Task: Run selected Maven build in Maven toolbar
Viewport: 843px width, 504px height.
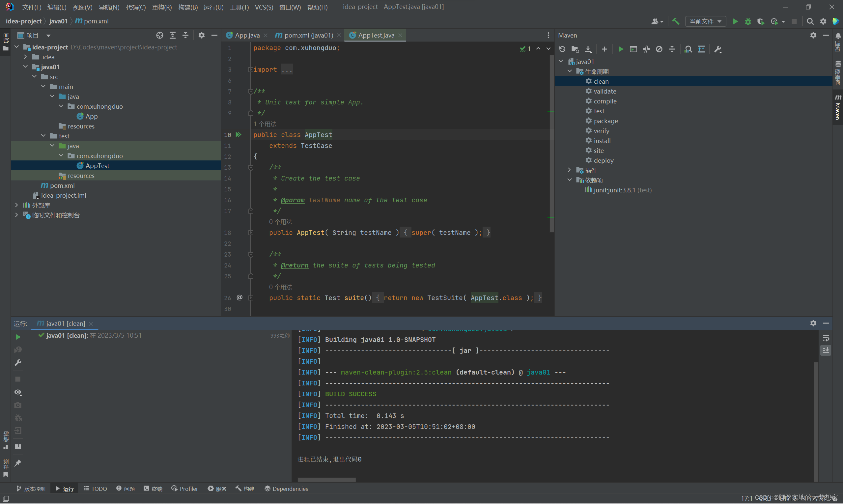Action: coord(621,49)
